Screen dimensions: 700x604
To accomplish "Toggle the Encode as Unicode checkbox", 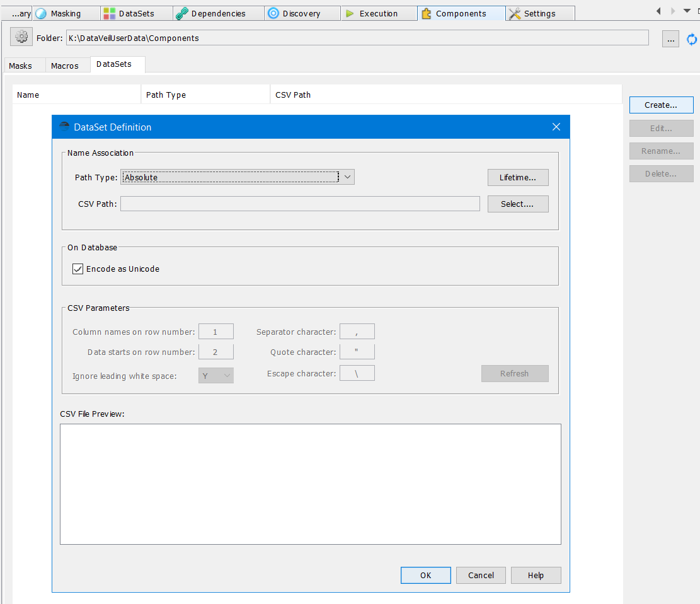I will [x=77, y=269].
